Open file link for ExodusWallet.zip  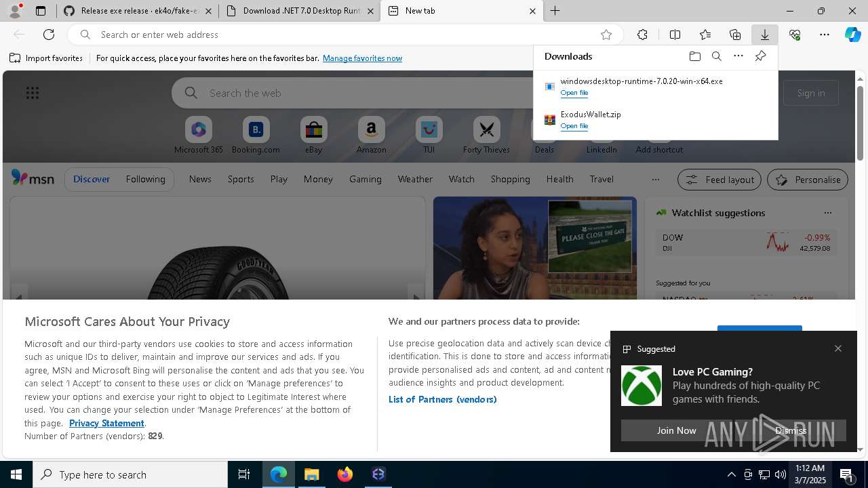[x=574, y=126]
